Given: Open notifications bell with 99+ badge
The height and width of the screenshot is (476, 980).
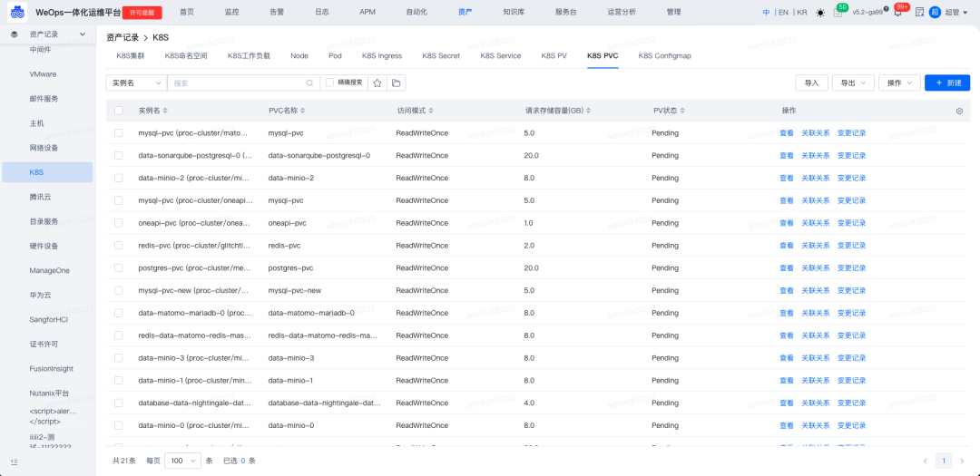Looking at the screenshot, I should tap(897, 13).
